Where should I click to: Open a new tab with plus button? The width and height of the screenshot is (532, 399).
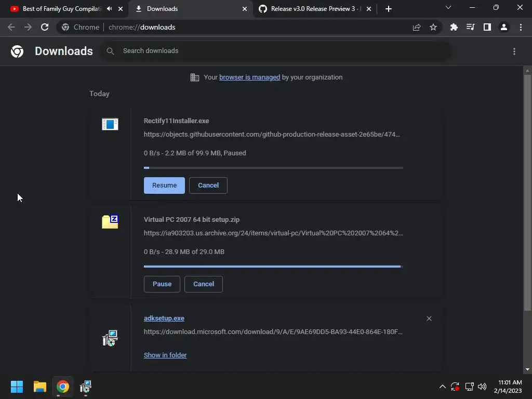tap(389, 9)
